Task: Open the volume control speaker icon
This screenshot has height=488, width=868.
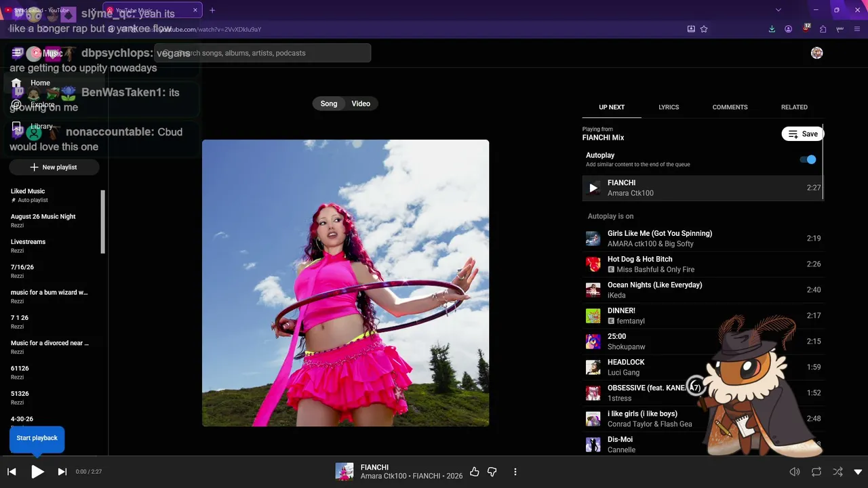Action: (795, 472)
